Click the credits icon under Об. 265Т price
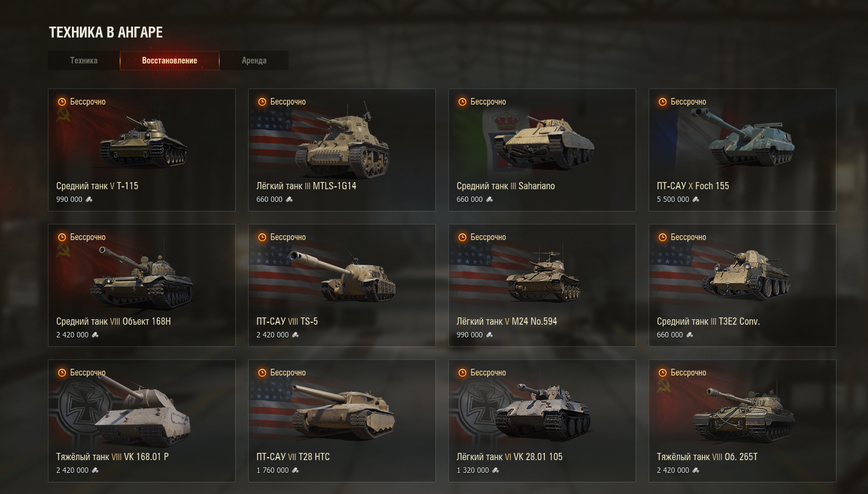Viewport: 868px width, 494px height. point(696,470)
